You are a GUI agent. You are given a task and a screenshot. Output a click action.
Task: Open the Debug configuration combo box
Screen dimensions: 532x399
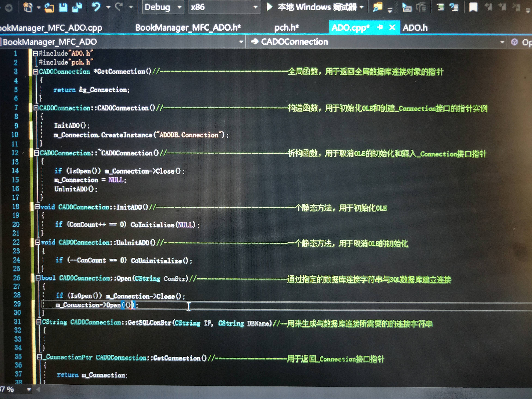(163, 7)
